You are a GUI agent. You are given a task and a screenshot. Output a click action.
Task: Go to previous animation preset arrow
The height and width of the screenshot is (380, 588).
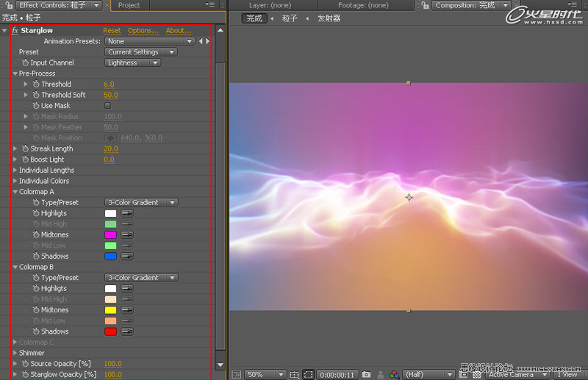pyautogui.click(x=201, y=41)
